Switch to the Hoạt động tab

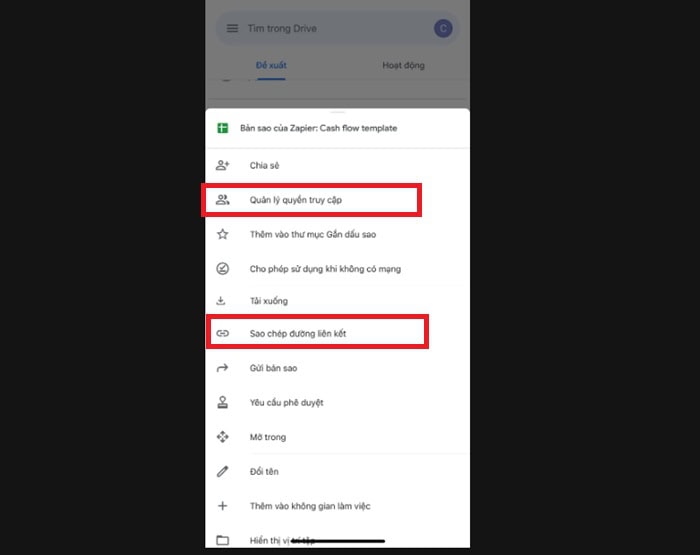coord(403,65)
